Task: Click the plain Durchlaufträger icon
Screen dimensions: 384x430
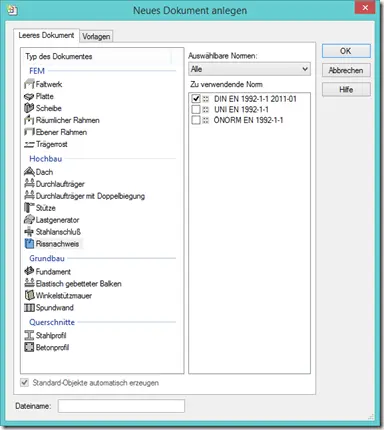Action: (x=29, y=183)
